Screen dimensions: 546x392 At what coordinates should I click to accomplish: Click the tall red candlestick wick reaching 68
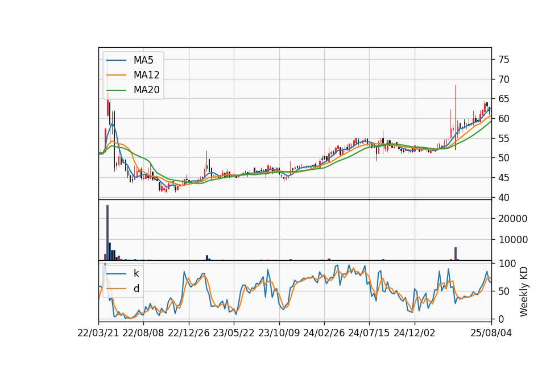pyautogui.click(x=455, y=117)
